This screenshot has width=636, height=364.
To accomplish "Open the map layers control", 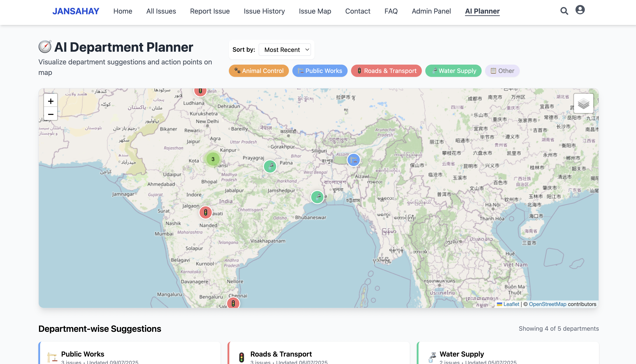I will click(583, 104).
